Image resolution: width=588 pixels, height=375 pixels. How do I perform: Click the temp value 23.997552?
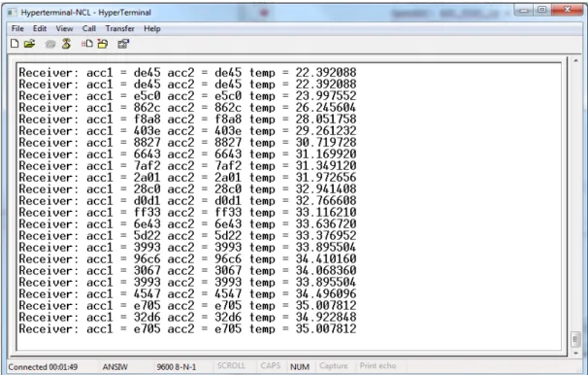point(325,96)
